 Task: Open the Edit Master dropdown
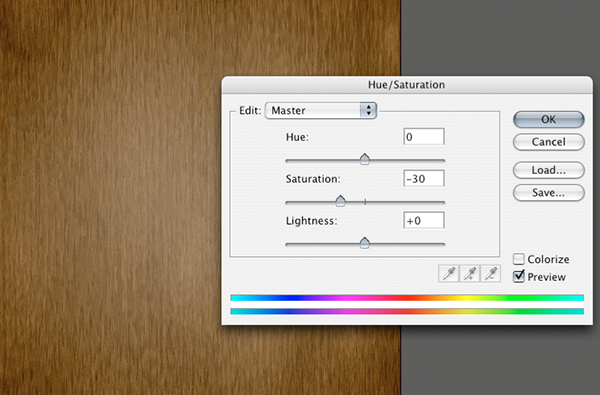coord(321,111)
